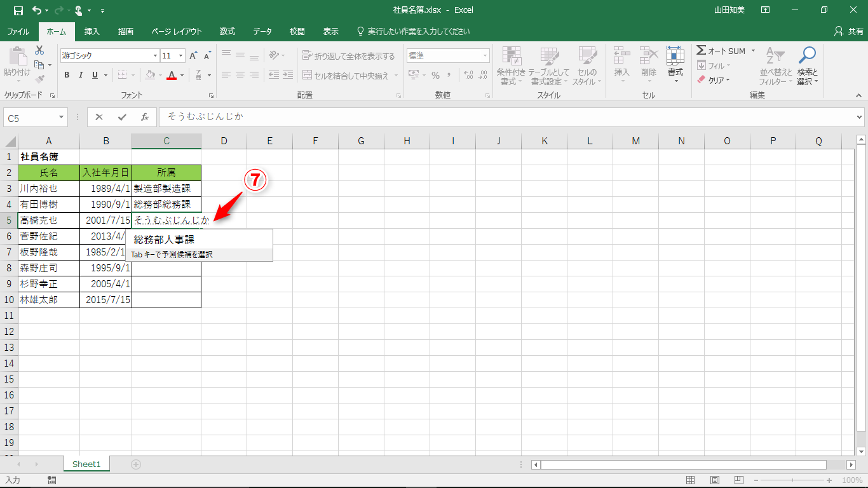868x488 pixels.
Task: Click the red Font Color A icon
Action: tap(171, 75)
